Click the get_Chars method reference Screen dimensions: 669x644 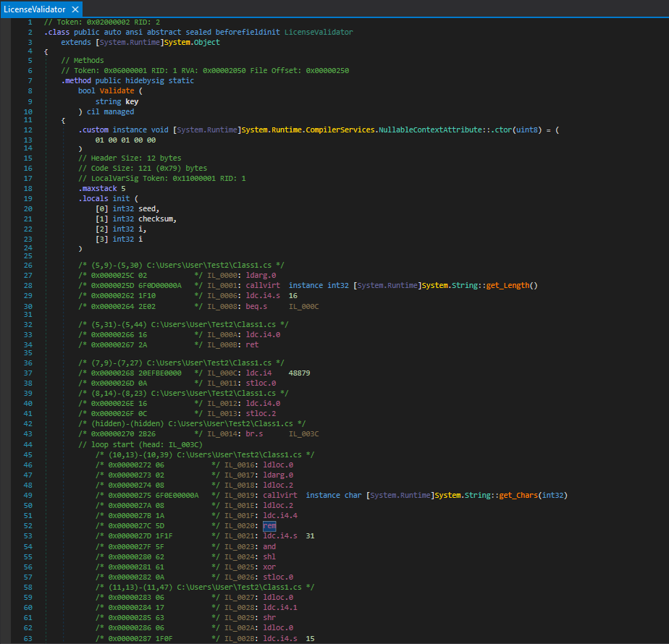tap(518, 495)
